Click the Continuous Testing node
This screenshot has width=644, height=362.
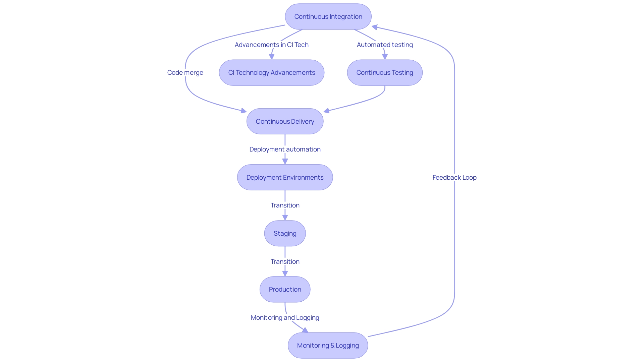pyautogui.click(x=385, y=72)
